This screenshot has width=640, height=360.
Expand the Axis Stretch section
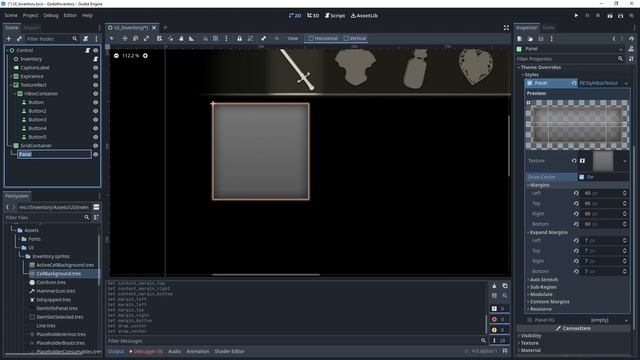tap(544, 280)
